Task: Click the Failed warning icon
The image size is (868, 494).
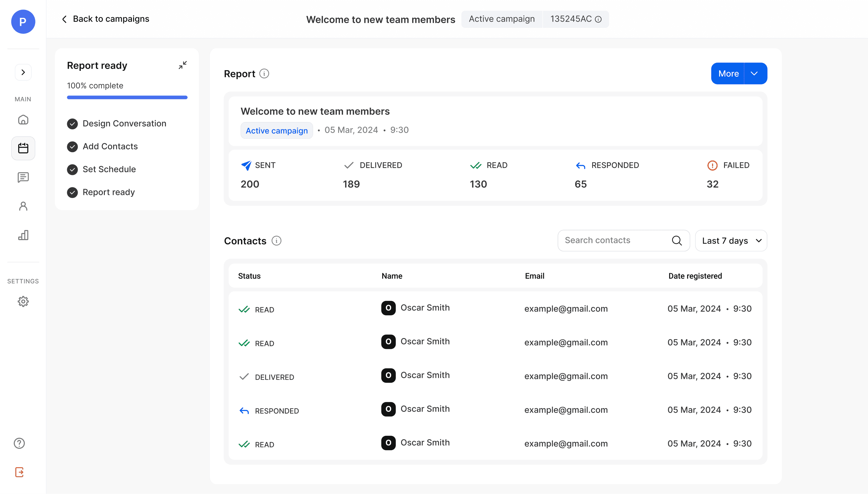Action: click(x=712, y=165)
